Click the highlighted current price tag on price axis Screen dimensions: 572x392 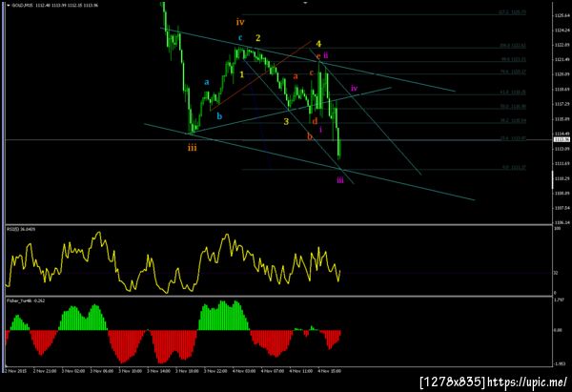click(x=562, y=140)
